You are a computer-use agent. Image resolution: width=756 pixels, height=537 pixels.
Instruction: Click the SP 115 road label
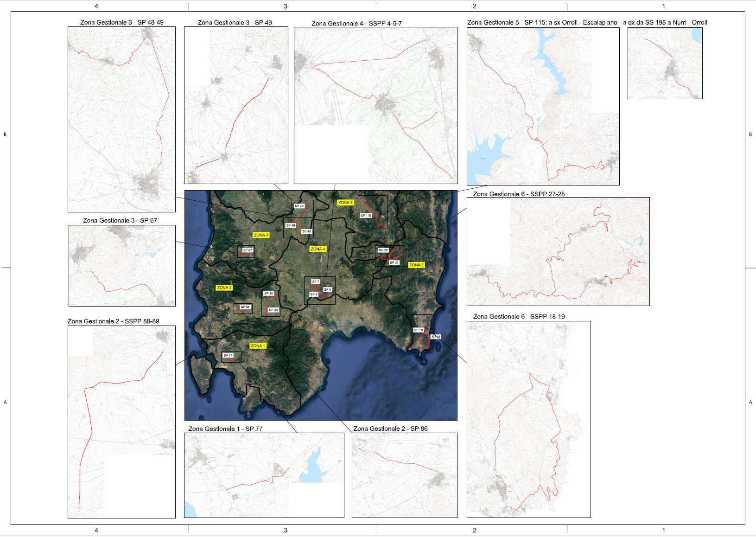pos(366,216)
